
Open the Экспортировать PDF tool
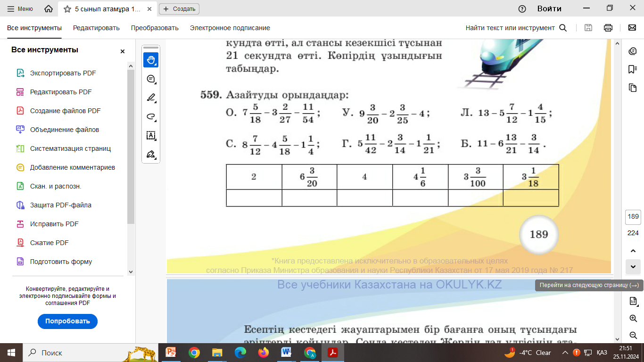coord(63,73)
